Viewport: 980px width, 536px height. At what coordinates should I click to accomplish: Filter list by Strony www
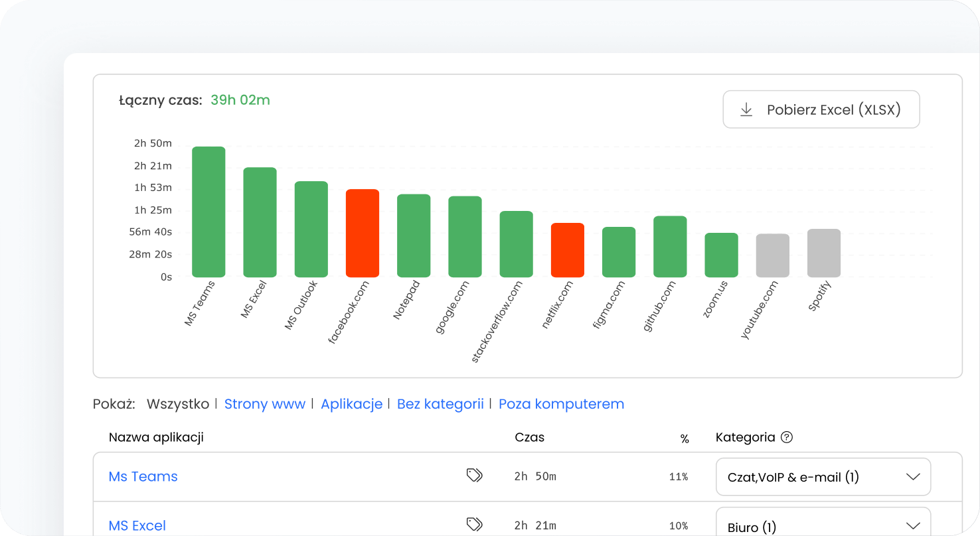(264, 404)
